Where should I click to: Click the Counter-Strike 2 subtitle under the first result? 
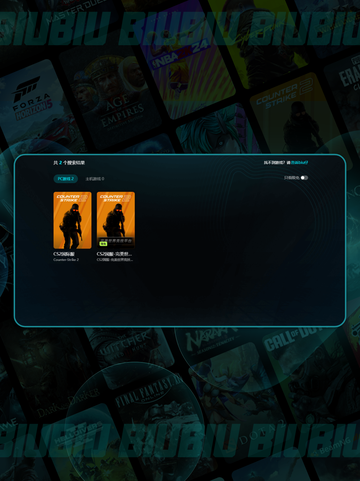(x=66, y=260)
